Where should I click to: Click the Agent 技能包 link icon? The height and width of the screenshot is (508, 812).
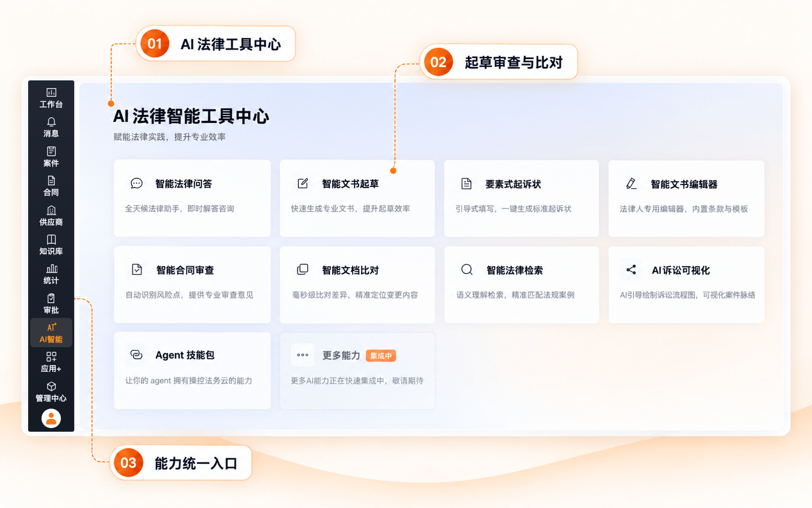tap(136, 354)
